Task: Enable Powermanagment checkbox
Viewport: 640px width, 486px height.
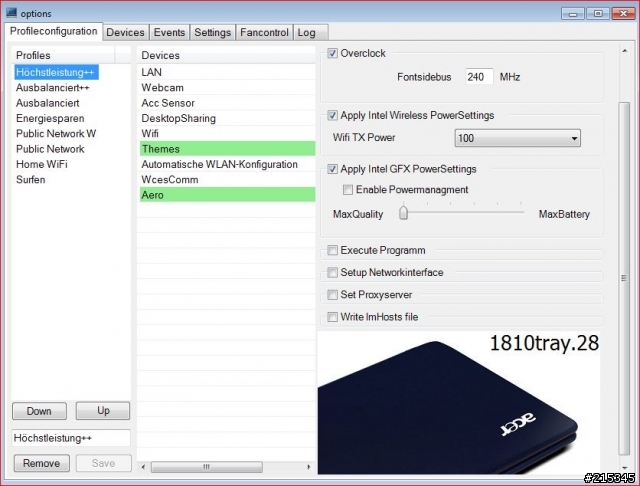Action: coord(348,189)
